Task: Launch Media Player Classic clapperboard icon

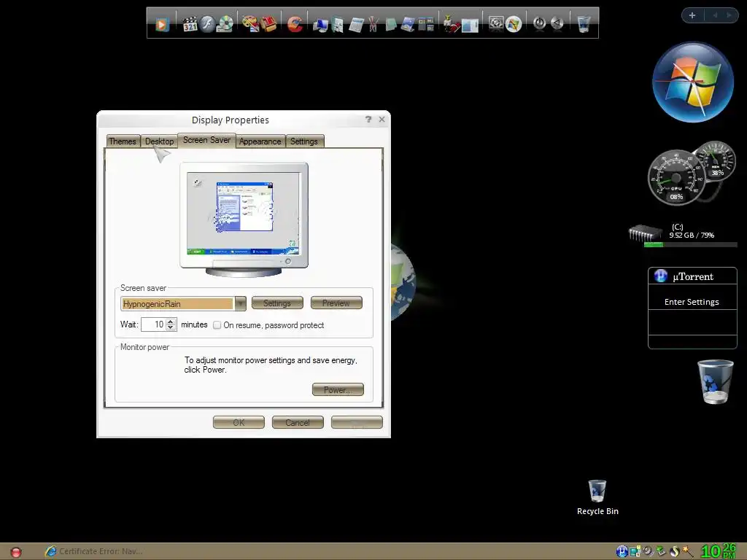Action: pyautogui.click(x=190, y=24)
